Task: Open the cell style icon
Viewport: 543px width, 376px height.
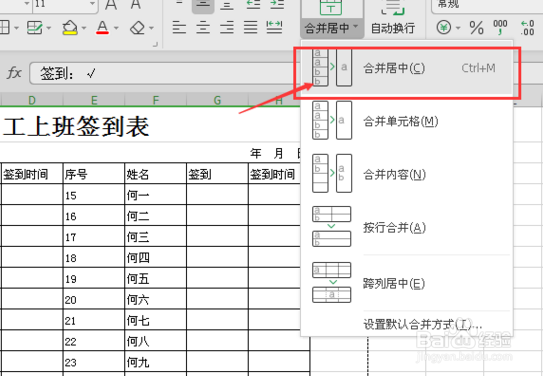Action: (35, 28)
